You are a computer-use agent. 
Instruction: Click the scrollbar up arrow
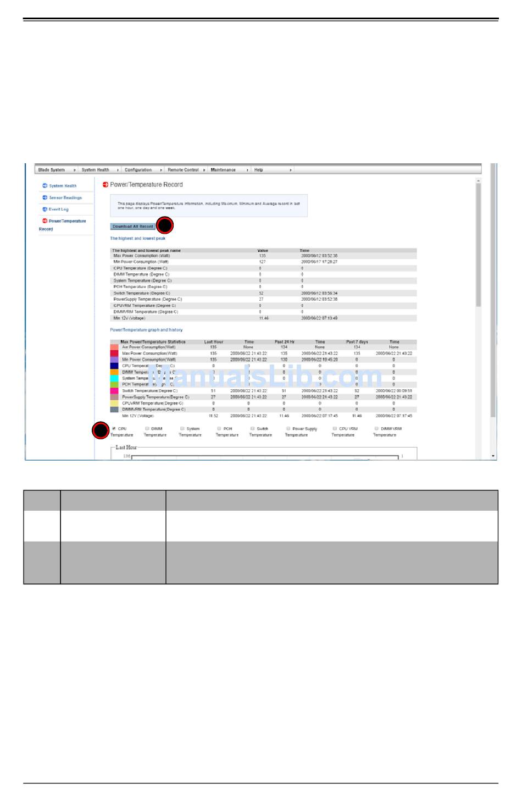pos(478,180)
